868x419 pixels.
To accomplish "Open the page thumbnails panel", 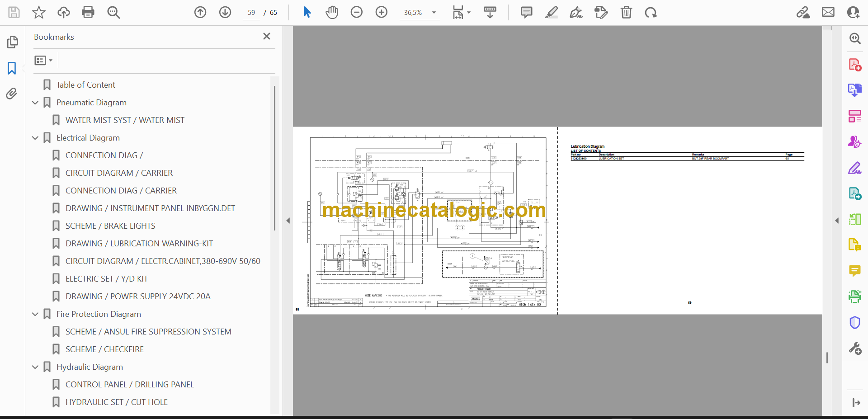I will coord(12,42).
